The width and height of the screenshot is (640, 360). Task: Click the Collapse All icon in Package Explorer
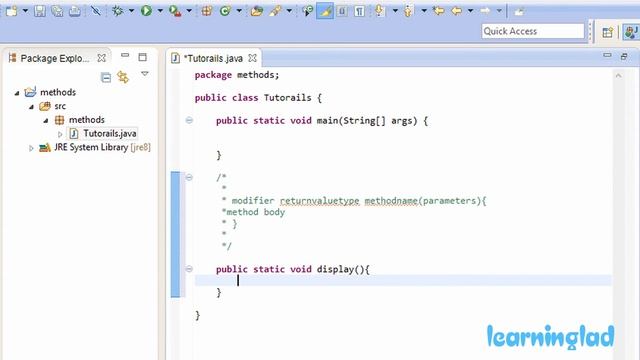(x=106, y=77)
